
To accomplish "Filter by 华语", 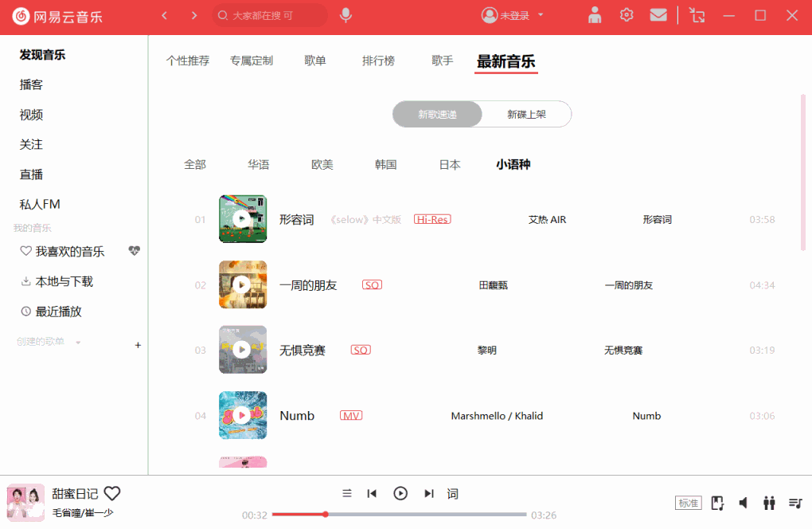I will coord(259,165).
